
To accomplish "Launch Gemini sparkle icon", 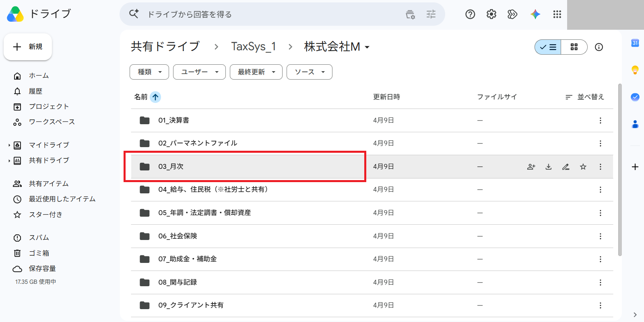I will [535, 14].
